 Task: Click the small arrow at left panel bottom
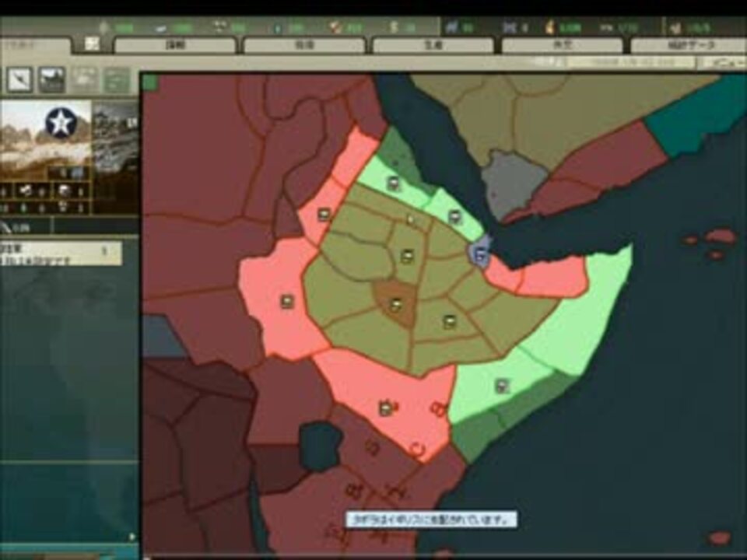point(132,537)
